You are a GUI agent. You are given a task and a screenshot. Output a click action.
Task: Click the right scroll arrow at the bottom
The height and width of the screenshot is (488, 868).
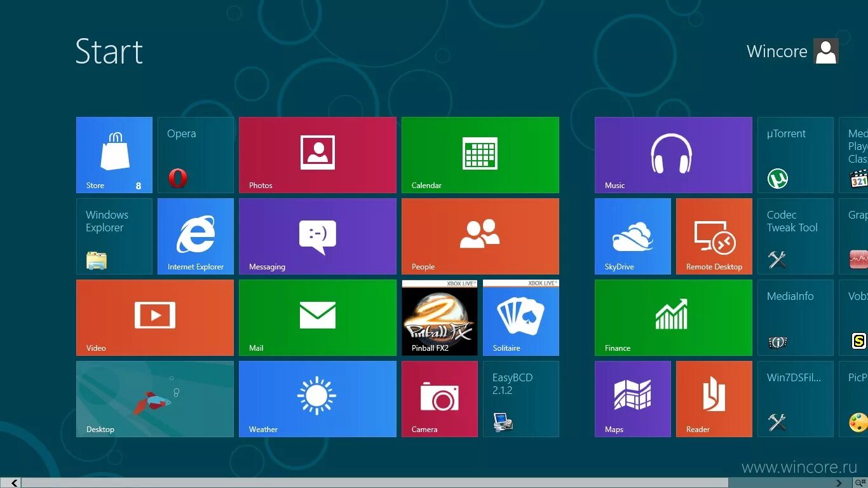[839, 483]
